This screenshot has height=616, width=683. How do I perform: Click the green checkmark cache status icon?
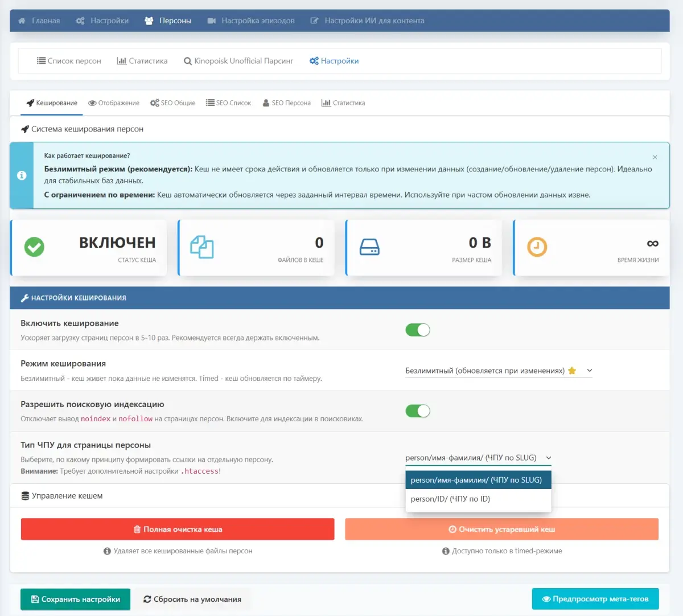34,247
